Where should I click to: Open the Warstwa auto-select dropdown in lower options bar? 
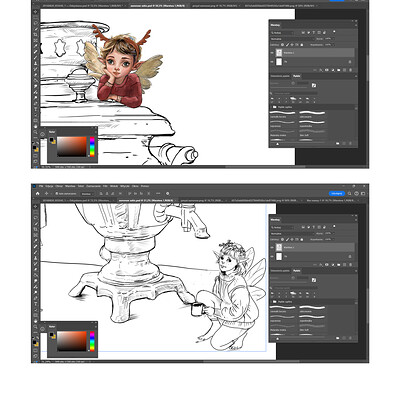click(x=86, y=193)
